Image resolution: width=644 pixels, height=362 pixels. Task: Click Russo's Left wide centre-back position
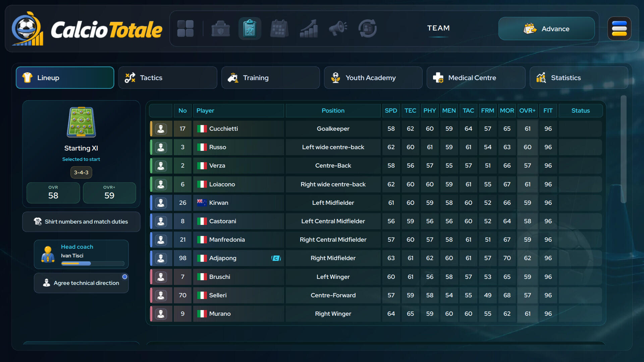(x=333, y=147)
